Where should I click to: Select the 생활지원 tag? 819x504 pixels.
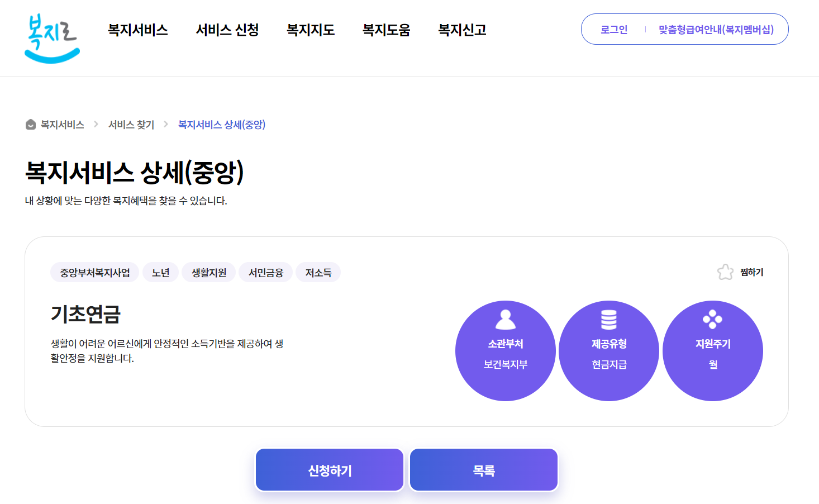(x=209, y=272)
